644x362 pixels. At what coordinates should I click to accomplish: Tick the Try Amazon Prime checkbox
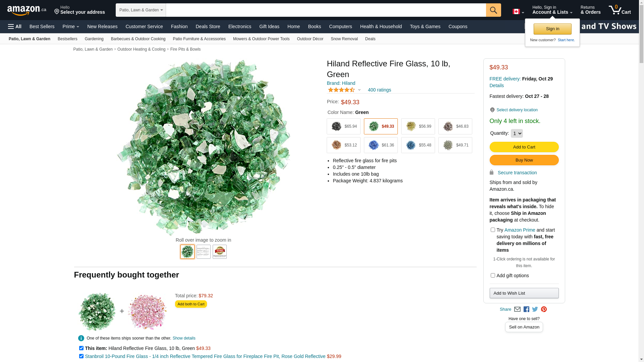coord(493,230)
